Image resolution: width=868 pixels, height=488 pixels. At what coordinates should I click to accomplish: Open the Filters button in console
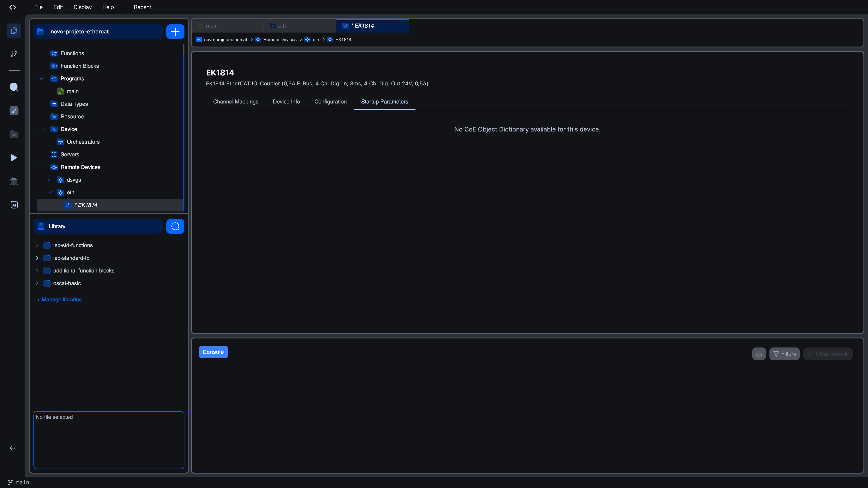click(784, 354)
